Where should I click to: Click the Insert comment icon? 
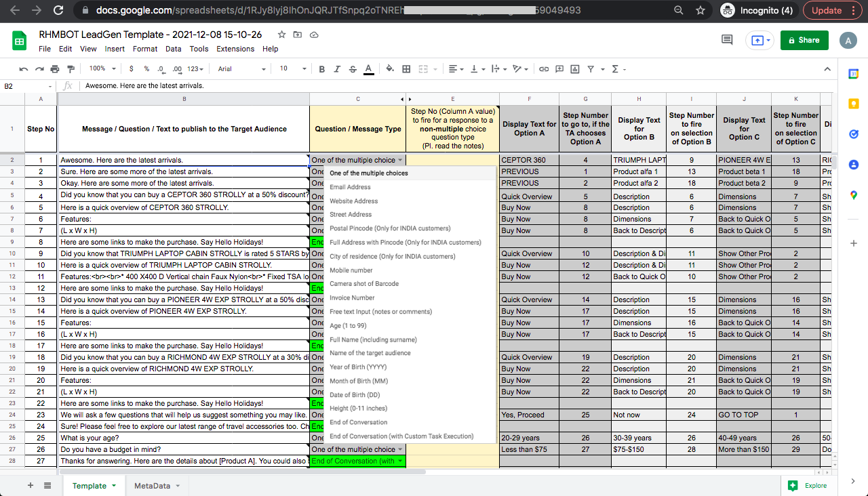click(559, 68)
